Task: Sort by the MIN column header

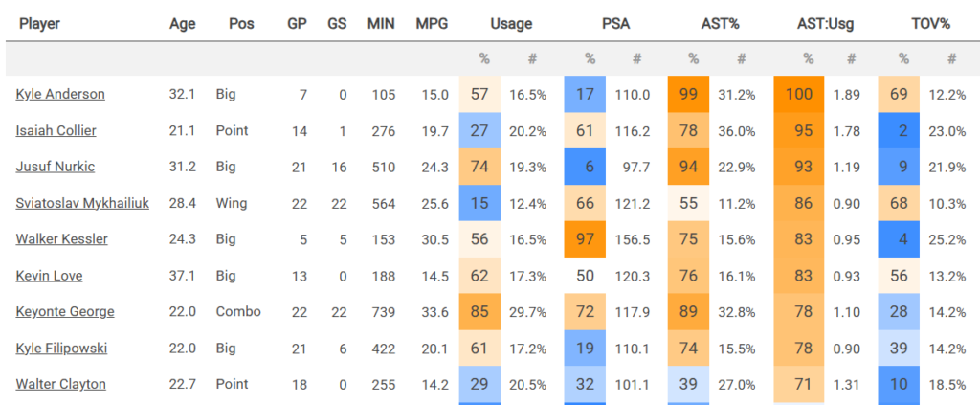Action: click(x=381, y=24)
